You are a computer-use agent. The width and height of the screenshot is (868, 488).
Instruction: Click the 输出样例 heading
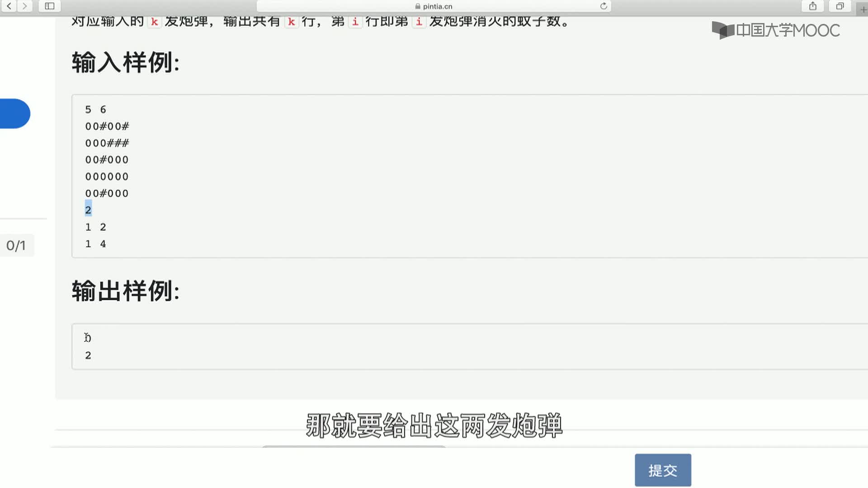point(126,291)
